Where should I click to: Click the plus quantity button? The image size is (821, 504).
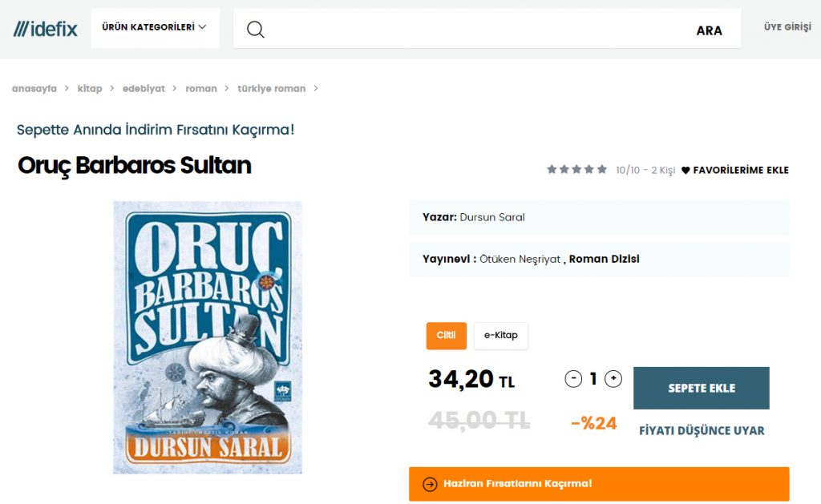coord(613,379)
